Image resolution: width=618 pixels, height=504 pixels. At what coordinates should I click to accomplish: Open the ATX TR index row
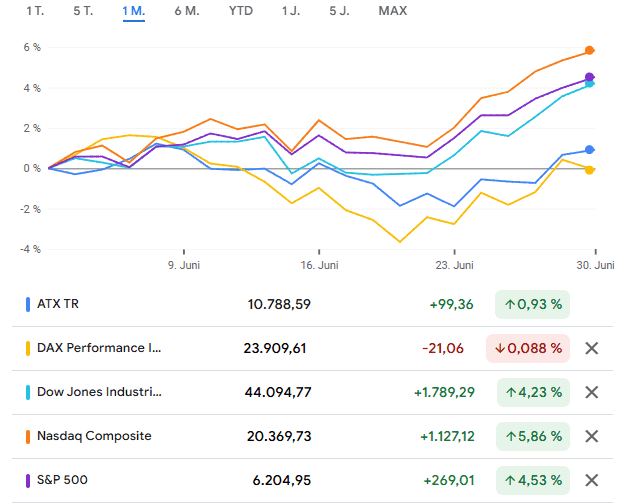tap(312, 304)
